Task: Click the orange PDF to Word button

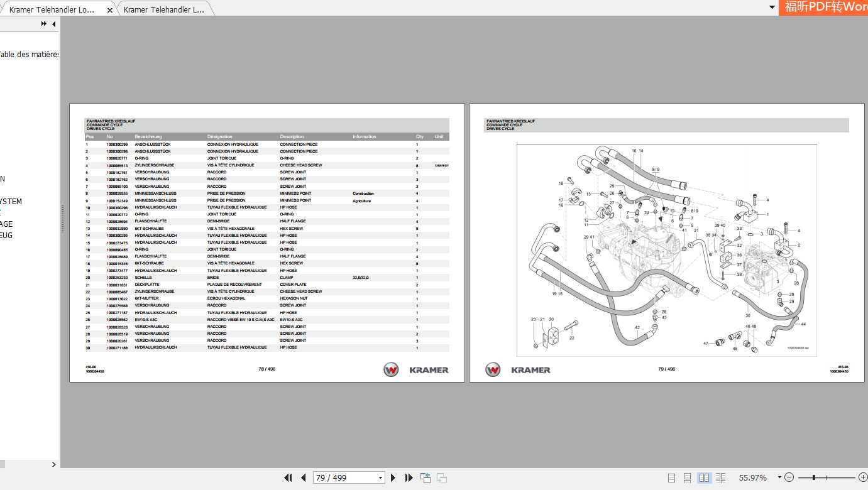Action: coord(823,8)
